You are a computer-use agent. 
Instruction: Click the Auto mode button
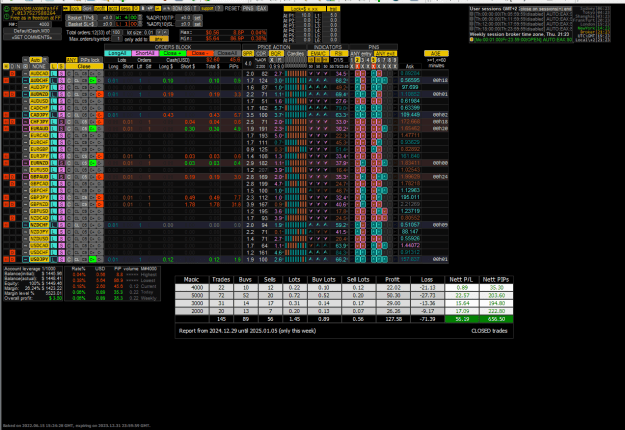point(36,60)
